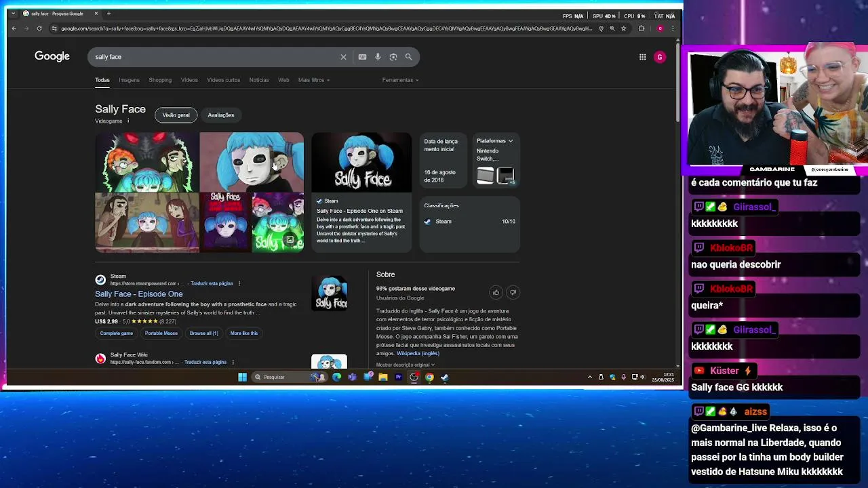This screenshot has height=488, width=868.
Task: Open OBS Studio from the taskbar
Action: (414, 378)
